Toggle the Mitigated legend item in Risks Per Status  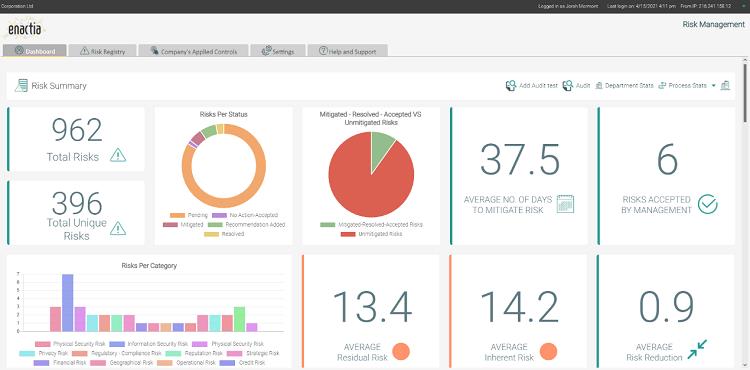(183, 225)
